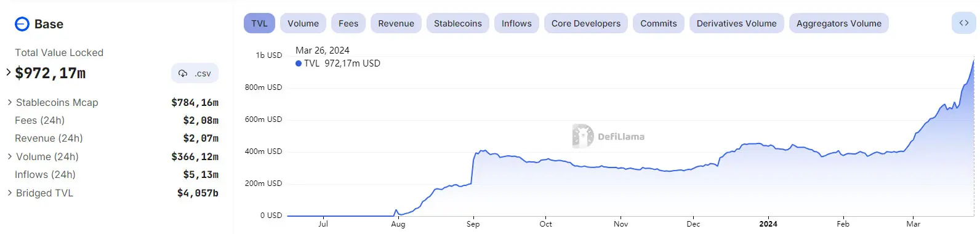
Task: Click the $2,08m fees value
Action: coord(201,120)
